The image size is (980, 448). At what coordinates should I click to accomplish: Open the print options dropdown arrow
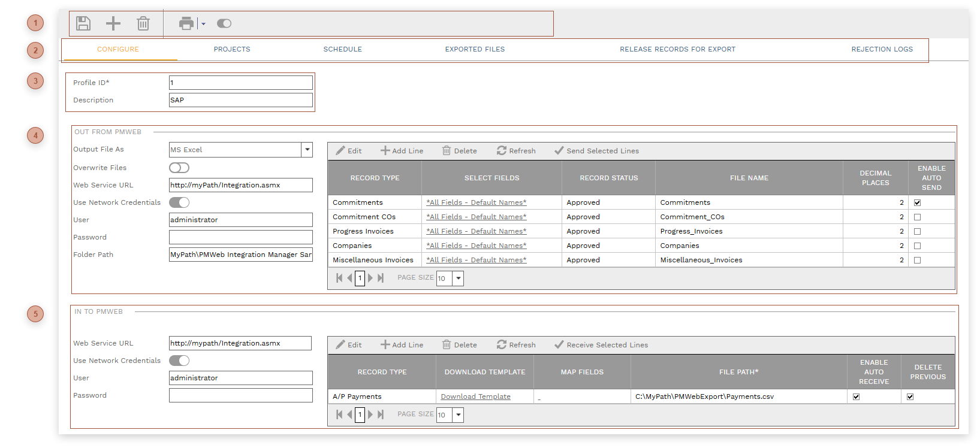tap(203, 24)
